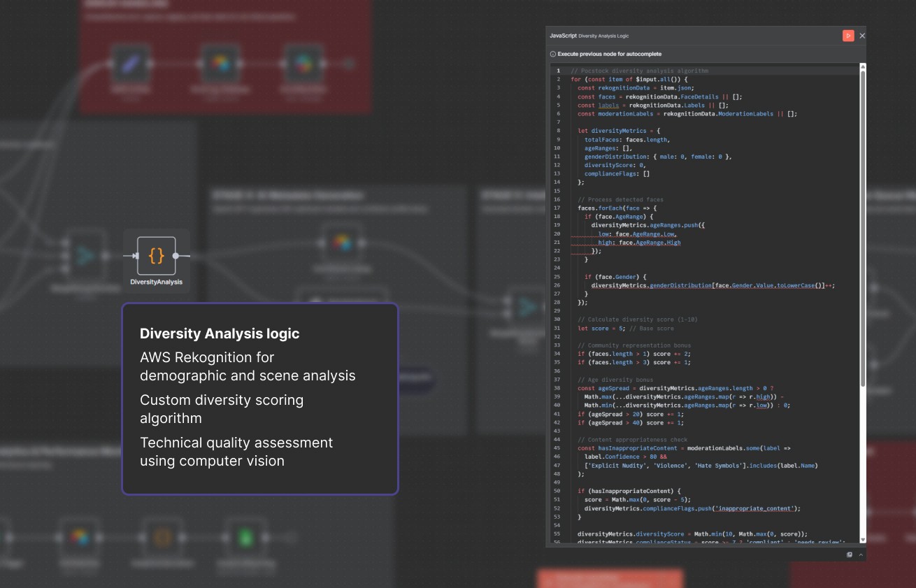The width and height of the screenshot is (916, 588).
Task: Place cursor on the '// Pocstock diversity analysis algorithm' comment
Action: tap(640, 71)
